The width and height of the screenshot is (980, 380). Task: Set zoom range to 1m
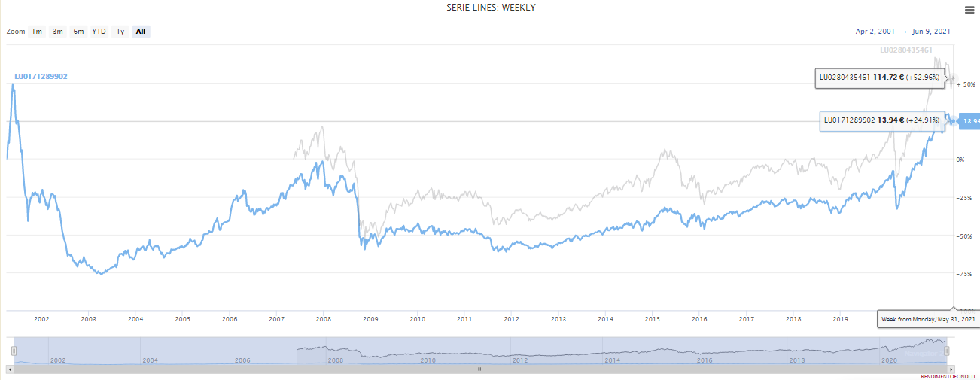pyautogui.click(x=37, y=32)
